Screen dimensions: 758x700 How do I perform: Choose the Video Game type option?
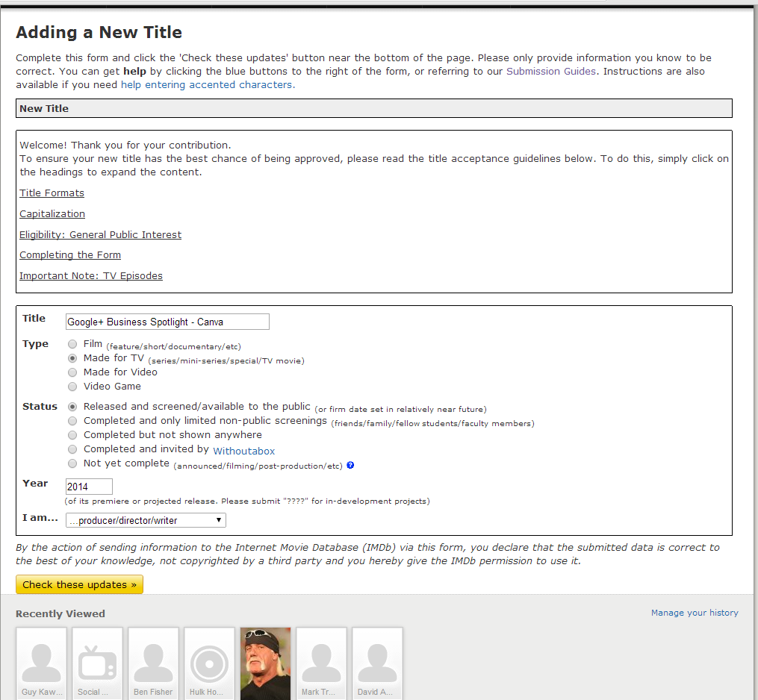72,387
